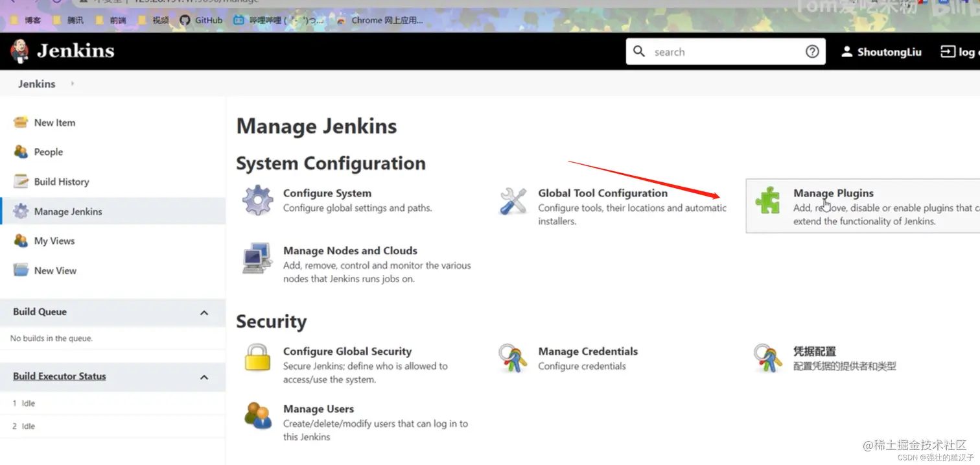Click the Manage Jenkins gear icon in sidebar
Screen dimensions: 980x465
[x=21, y=211]
